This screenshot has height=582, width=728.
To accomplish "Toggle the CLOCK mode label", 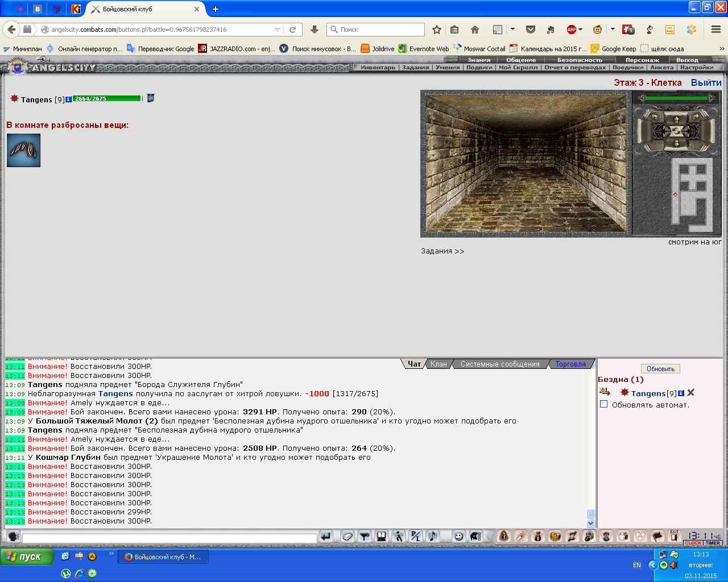I will pos(693,543).
